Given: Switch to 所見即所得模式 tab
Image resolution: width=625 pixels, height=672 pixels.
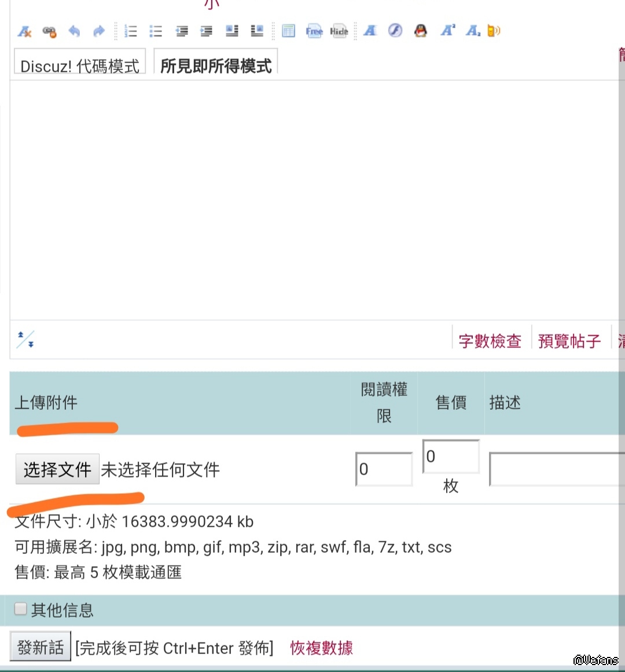Looking at the screenshot, I should pyautogui.click(x=216, y=62).
